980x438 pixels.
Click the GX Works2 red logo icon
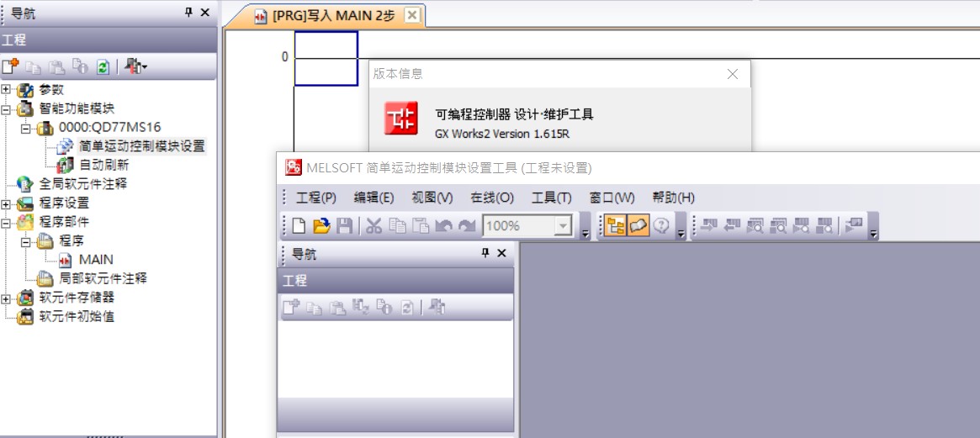[401, 119]
